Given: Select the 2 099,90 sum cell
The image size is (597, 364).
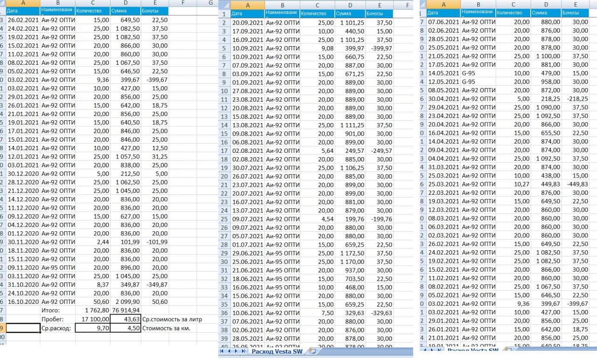Looking at the screenshot, I should coord(125,301).
